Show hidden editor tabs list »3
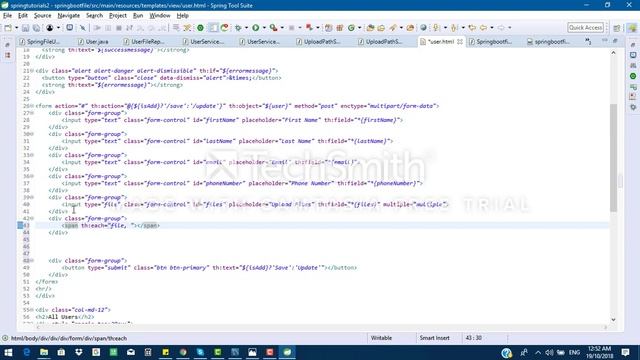 point(588,41)
